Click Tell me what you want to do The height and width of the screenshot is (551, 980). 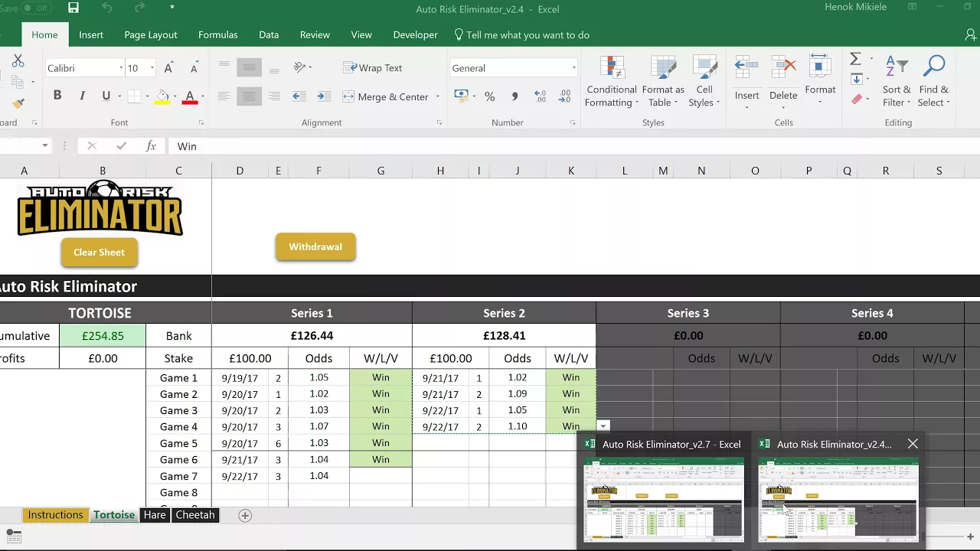pos(521,35)
